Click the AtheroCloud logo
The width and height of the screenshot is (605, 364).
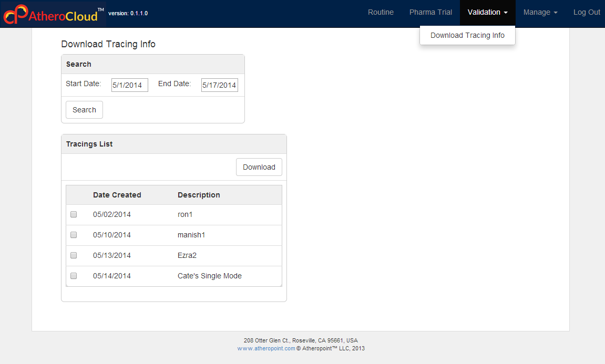click(x=53, y=14)
